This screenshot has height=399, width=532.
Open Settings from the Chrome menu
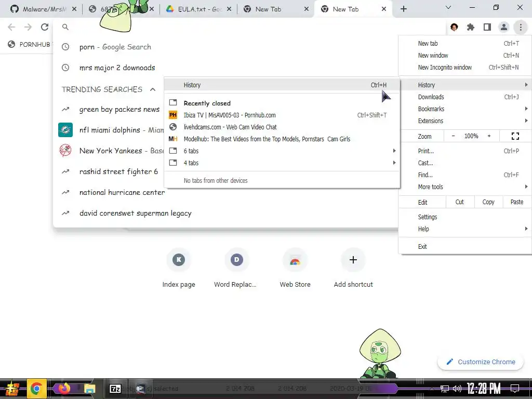click(x=465, y=217)
